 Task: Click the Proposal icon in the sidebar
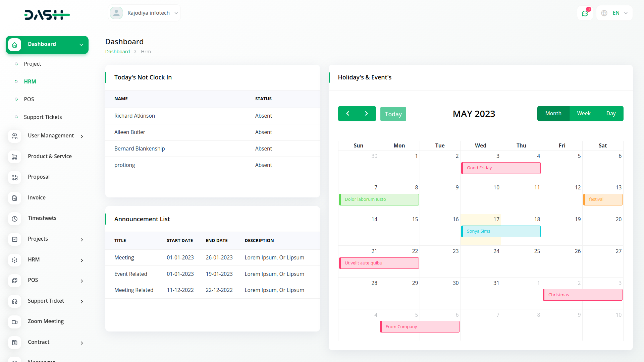coord(14,177)
